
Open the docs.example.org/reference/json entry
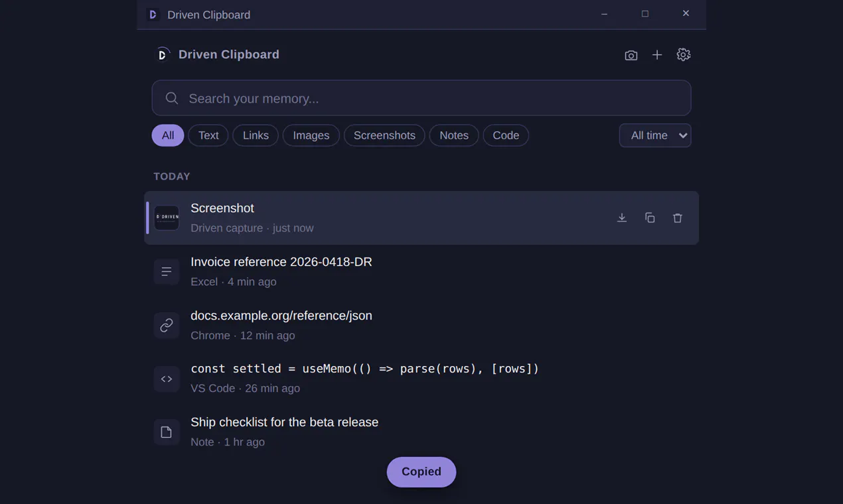pos(421,325)
